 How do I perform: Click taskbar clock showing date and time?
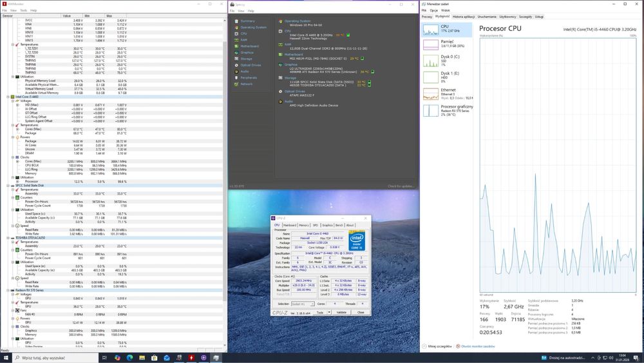click(x=623, y=358)
